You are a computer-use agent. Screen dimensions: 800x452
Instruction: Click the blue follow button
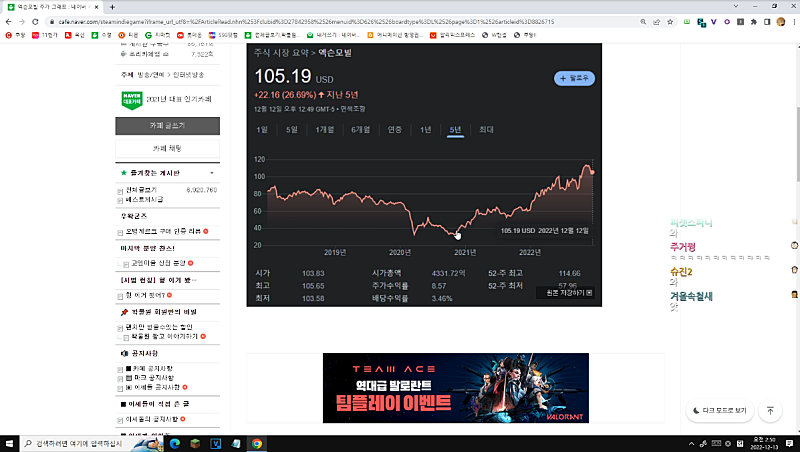(574, 78)
